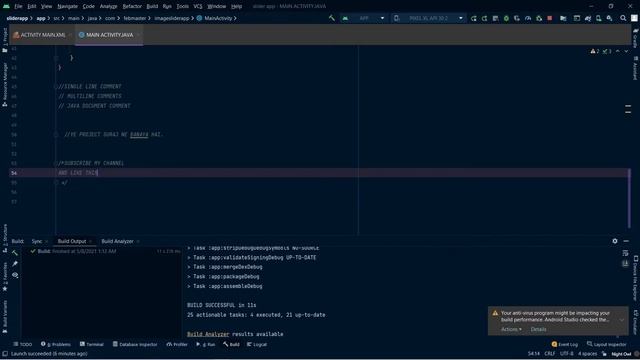Open the Resource Manager side panel
This screenshot has height=360, width=640.
(4, 84)
